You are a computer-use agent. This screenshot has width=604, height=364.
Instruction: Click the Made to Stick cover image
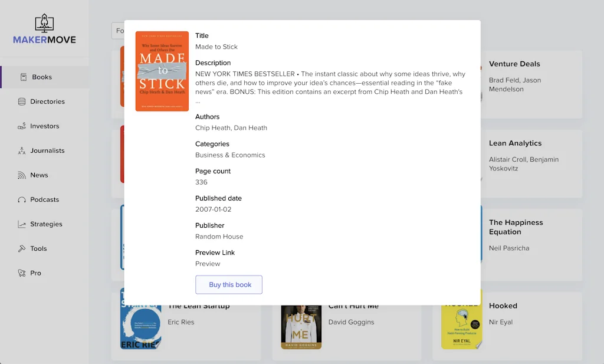pyautogui.click(x=162, y=71)
